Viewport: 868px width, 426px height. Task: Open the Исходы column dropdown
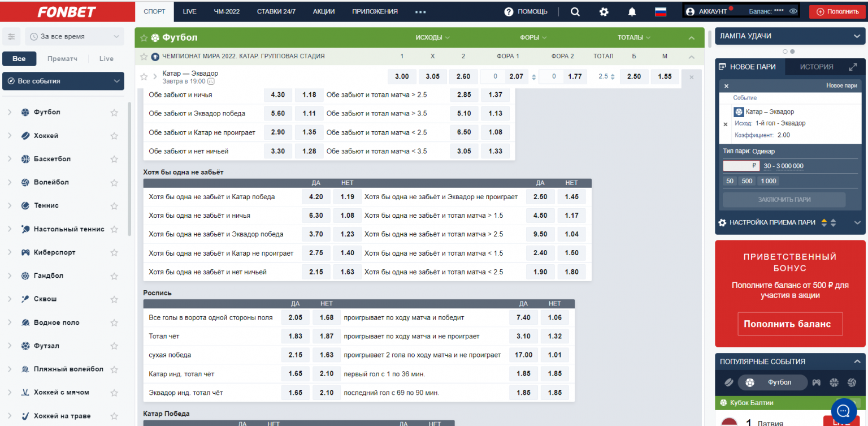tap(433, 38)
